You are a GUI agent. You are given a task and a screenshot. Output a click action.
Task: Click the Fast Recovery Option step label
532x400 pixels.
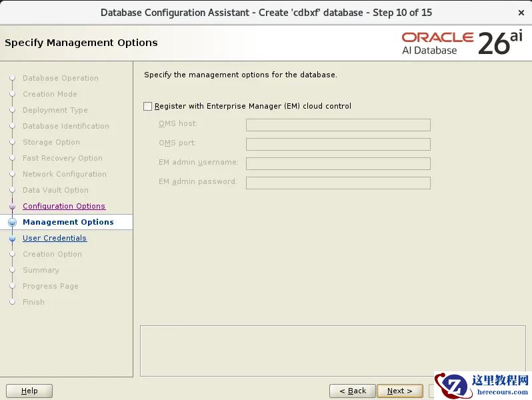tap(63, 158)
